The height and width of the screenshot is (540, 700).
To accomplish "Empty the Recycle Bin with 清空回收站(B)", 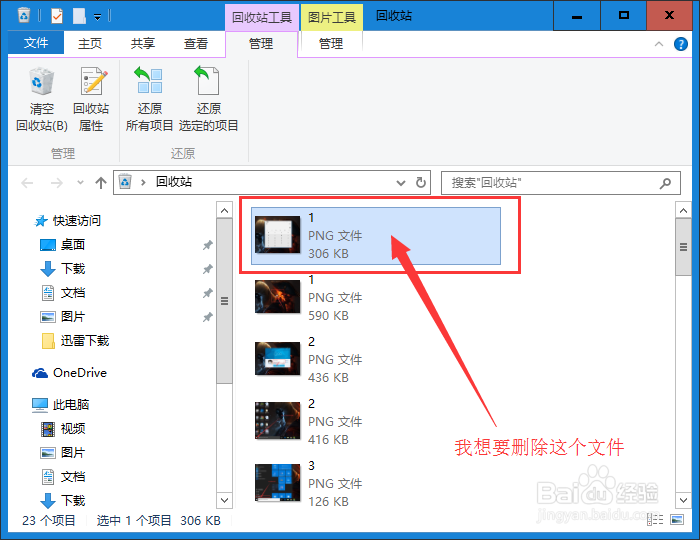I will [42, 100].
